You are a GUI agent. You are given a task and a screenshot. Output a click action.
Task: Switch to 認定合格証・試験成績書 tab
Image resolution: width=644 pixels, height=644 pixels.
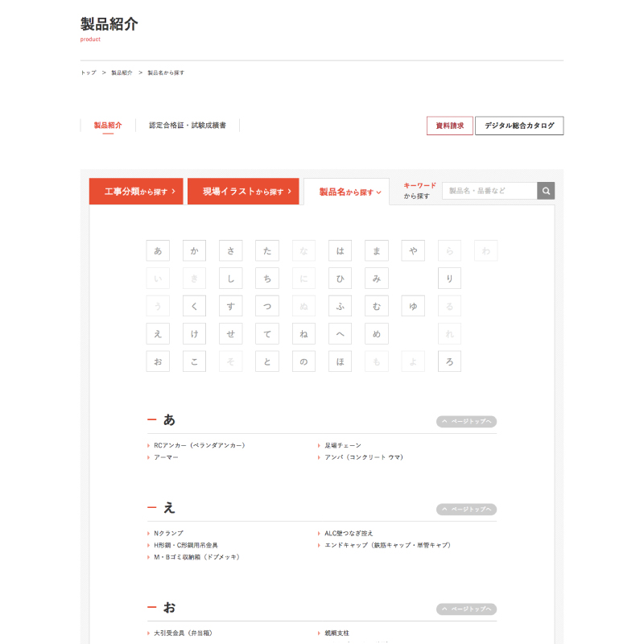tap(188, 126)
